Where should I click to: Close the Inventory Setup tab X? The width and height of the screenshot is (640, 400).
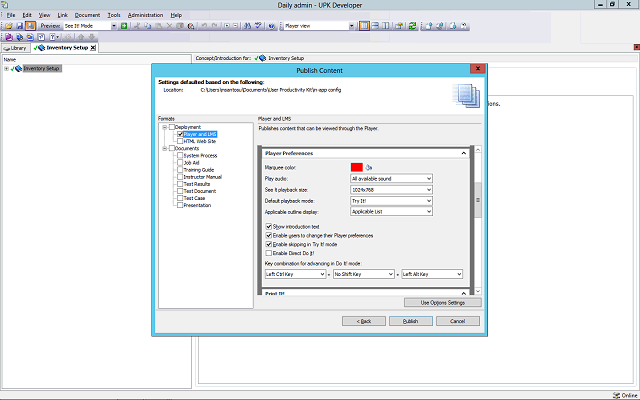[x=93, y=48]
